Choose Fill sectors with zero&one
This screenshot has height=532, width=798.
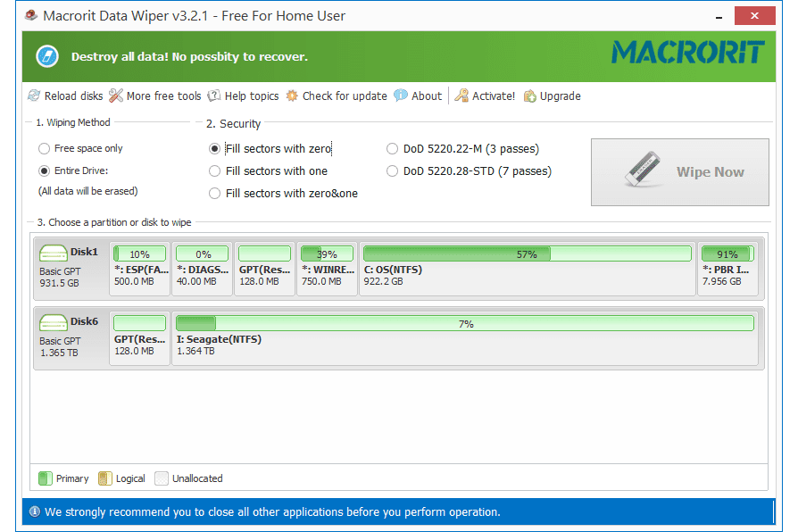tap(214, 194)
